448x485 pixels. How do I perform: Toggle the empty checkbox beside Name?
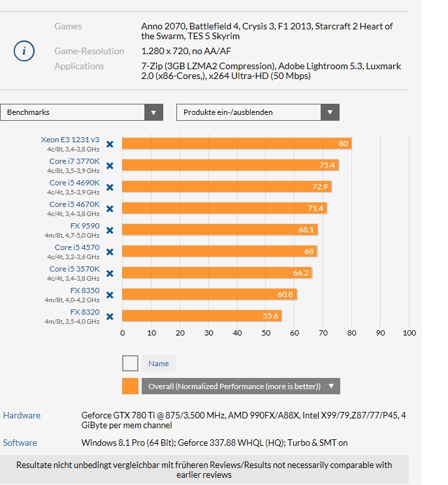click(130, 363)
